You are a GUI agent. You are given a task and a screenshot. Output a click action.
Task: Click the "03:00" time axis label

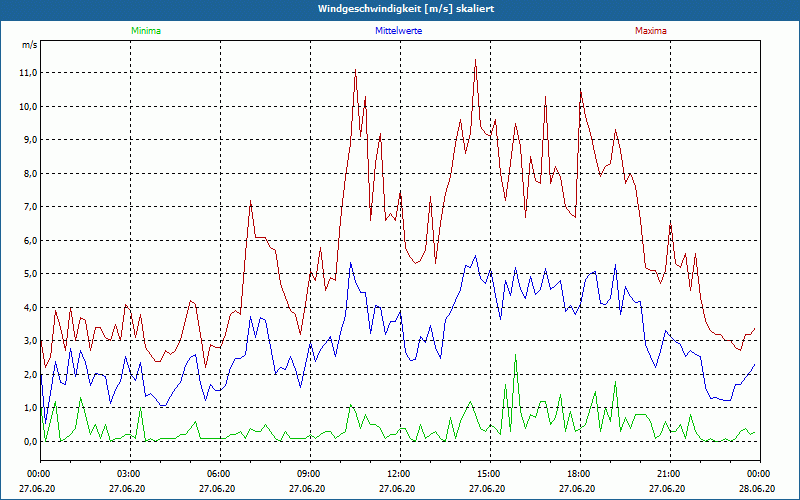pyautogui.click(x=128, y=474)
